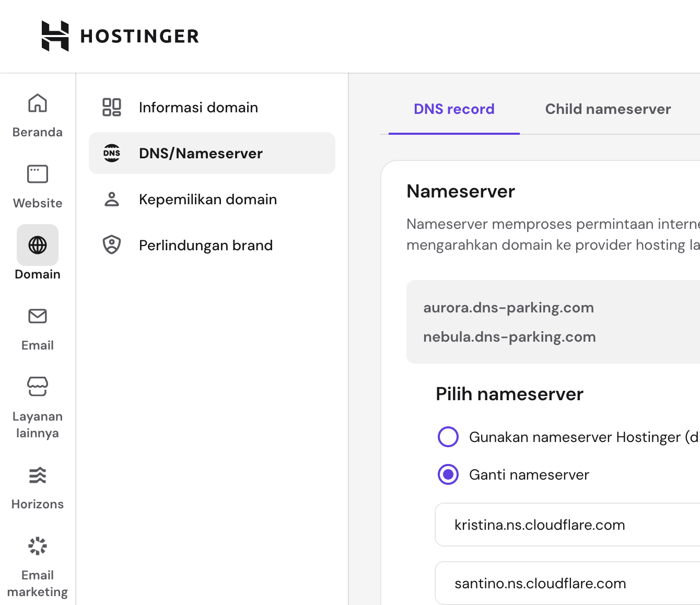Click the Horizons label

click(38, 504)
